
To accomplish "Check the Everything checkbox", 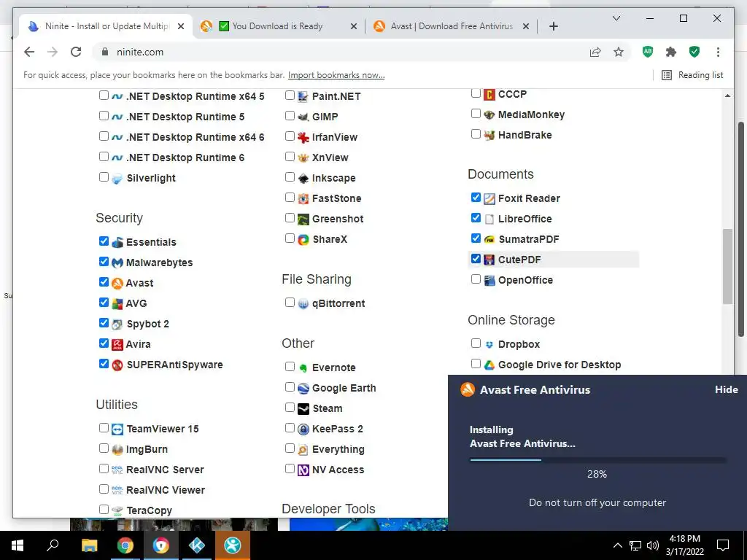I will [290, 448].
